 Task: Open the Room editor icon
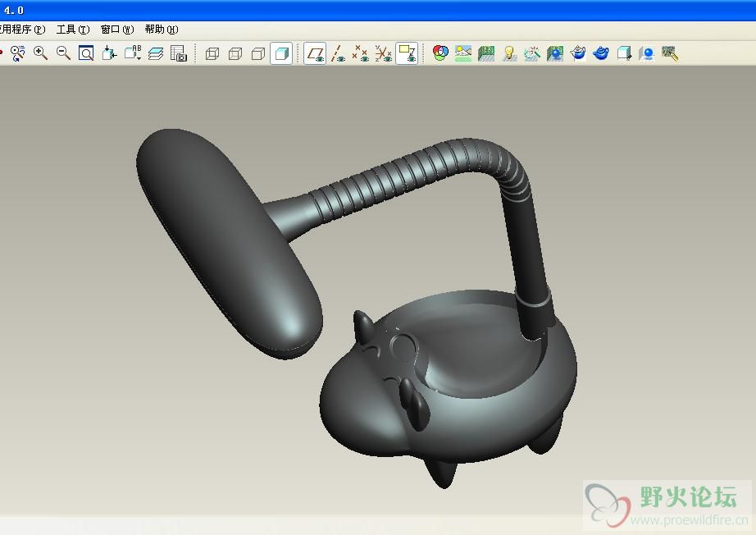tap(486, 53)
